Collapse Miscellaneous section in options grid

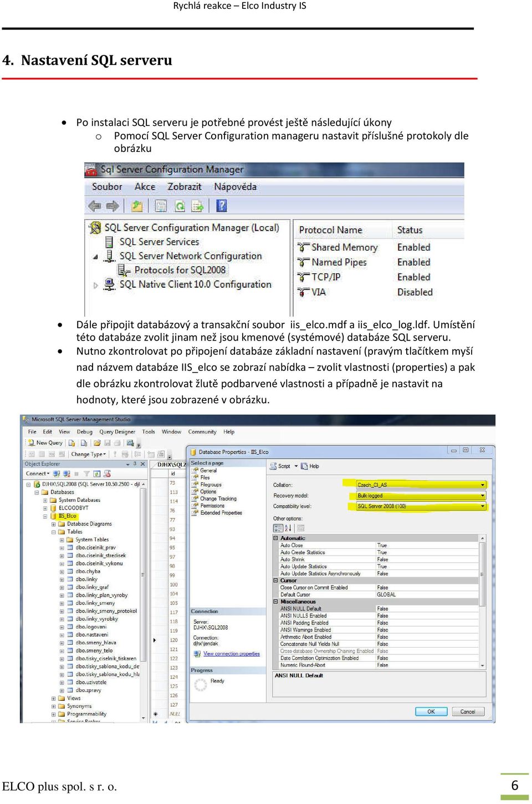coord(276,602)
